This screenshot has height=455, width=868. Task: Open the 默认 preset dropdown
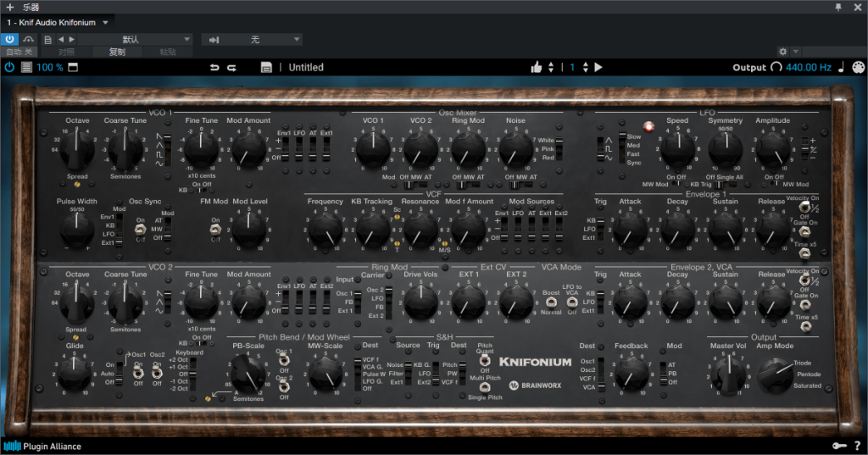(x=135, y=39)
